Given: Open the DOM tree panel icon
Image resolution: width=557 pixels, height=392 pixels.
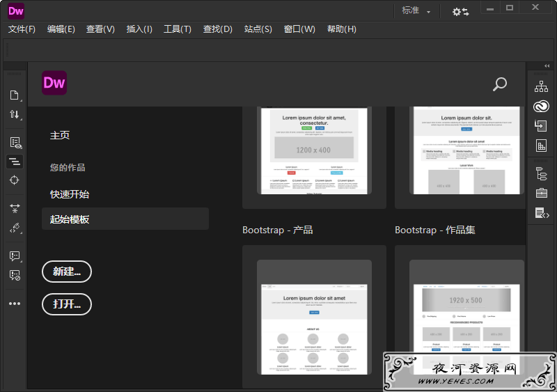Looking at the screenshot, I should coord(542,174).
